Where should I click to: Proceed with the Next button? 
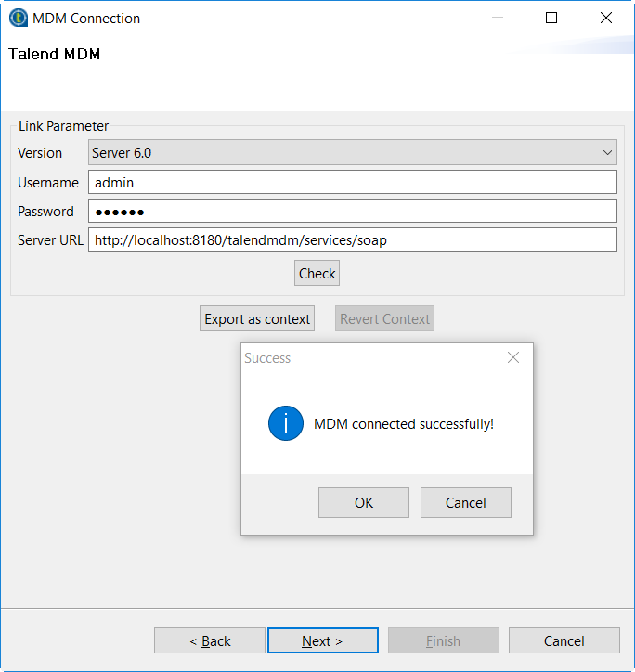(322, 640)
